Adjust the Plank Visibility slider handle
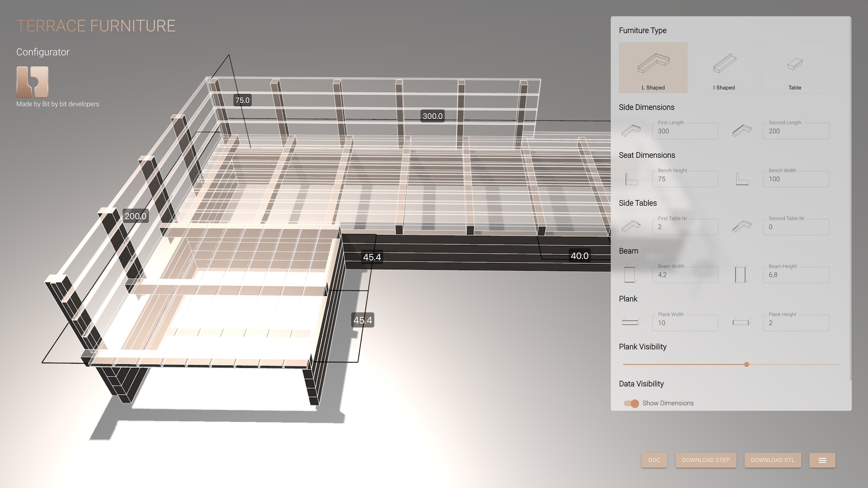Screen dimensions: 868x488 pos(746,364)
